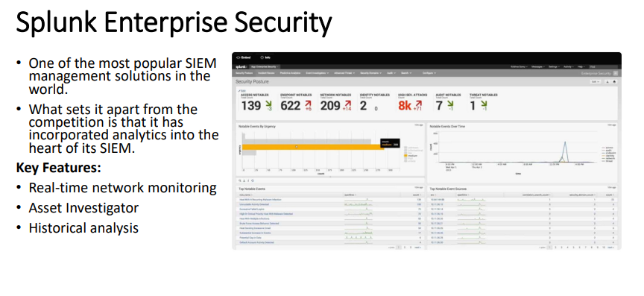Go to page 2 of Top Notable Events
Viewport: 644px width, 296px height.
pyautogui.click(x=405, y=248)
